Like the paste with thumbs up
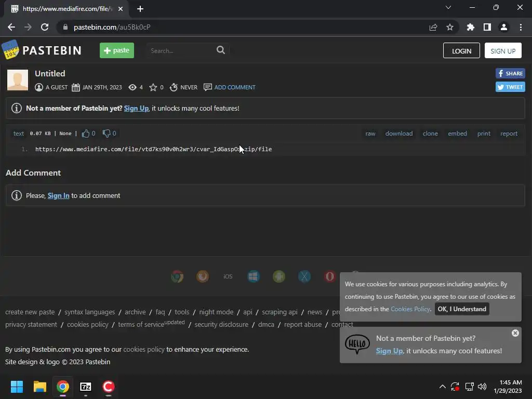 click(x=86, y=134)
